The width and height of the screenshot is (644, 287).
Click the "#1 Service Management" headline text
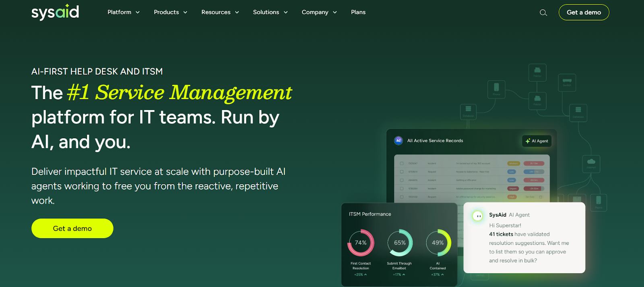180,93
